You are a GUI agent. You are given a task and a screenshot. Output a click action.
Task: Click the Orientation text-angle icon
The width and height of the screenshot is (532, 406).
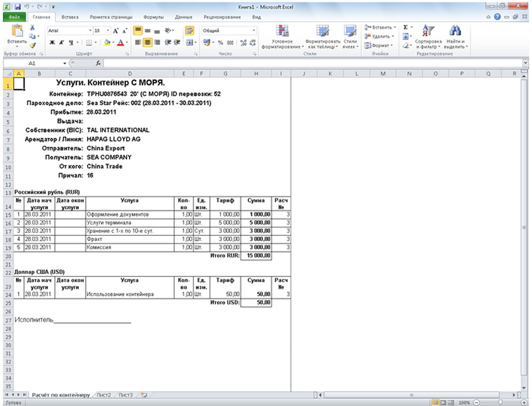tap(168, 31)
